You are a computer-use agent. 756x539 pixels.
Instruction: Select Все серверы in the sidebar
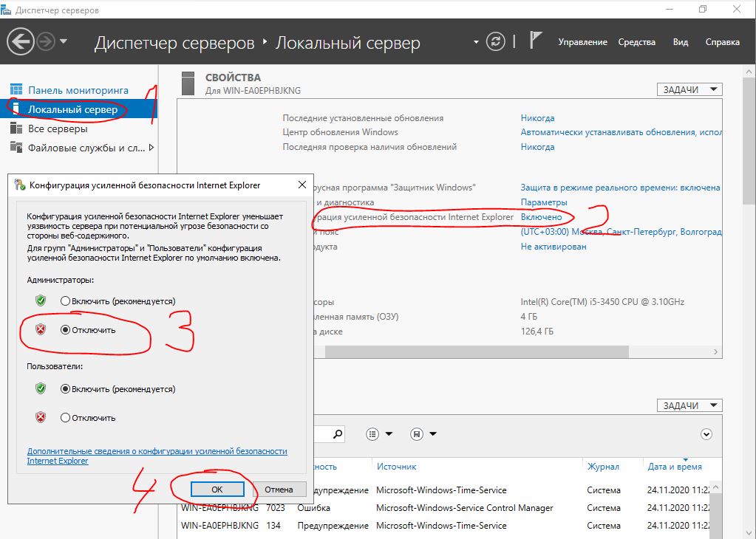(57, 128)
